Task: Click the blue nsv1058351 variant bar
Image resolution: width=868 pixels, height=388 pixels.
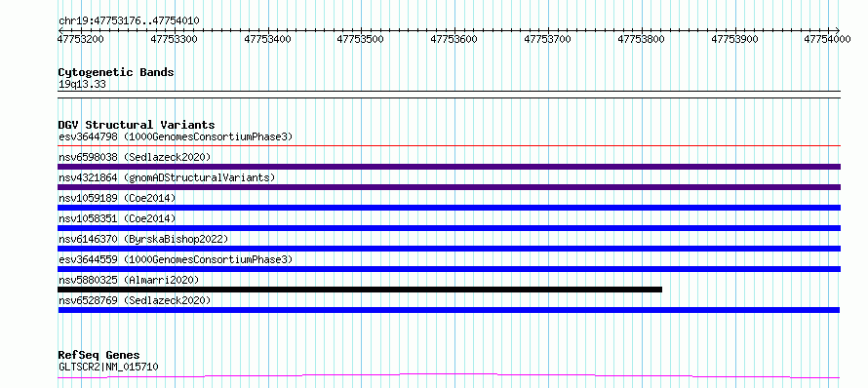Action: pyautogui.click(x=450, y=228)
